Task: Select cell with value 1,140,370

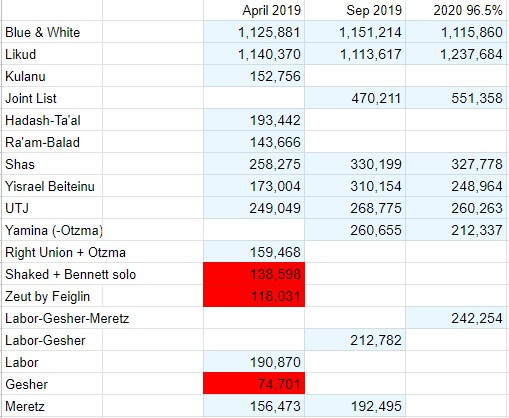Action: (x=254, y=54)
